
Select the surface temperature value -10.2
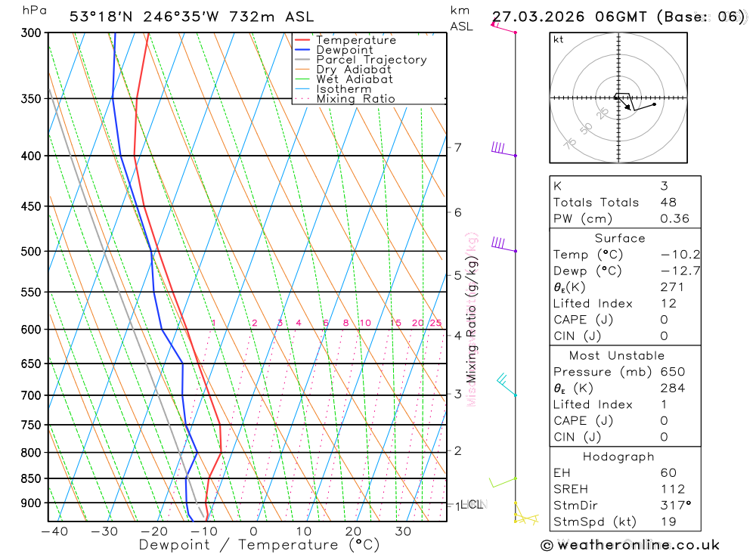pos(680,255)
